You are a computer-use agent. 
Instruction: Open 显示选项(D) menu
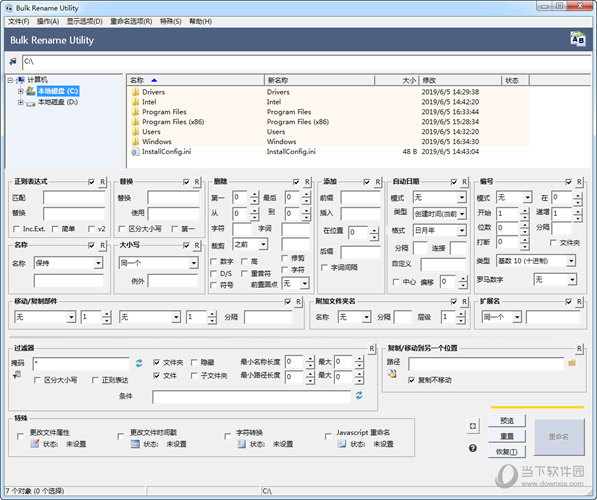[x=85, y=21]
